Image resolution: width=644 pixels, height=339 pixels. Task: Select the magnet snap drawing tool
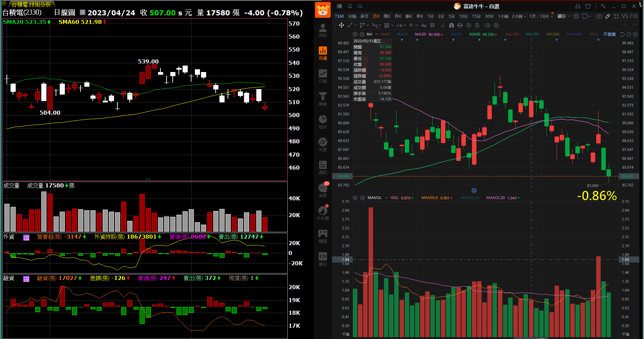pyautogui.click(x=451, y=25)
